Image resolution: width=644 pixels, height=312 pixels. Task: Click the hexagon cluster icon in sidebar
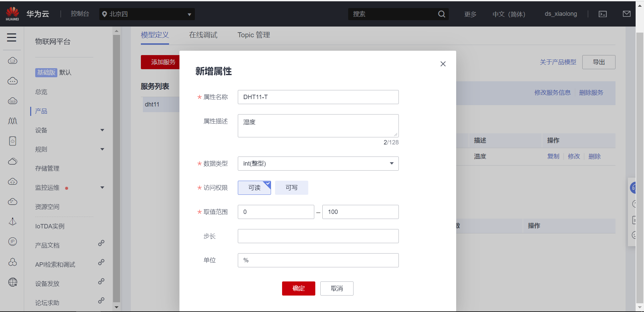click(13, 262)
